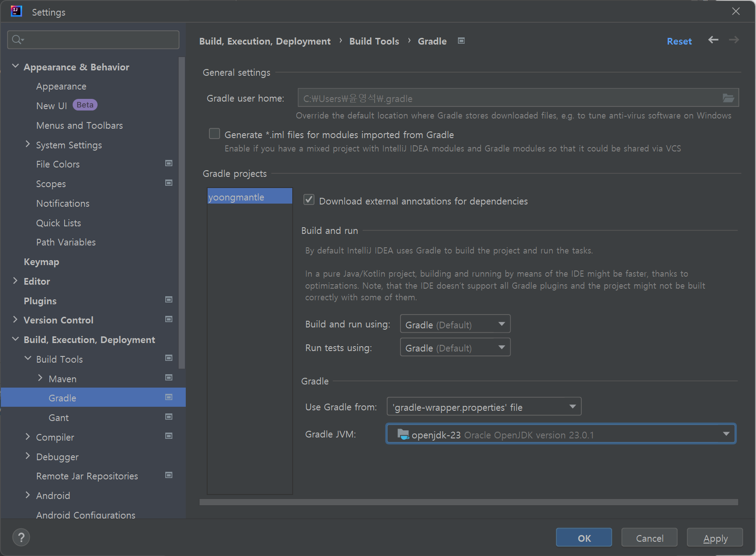Image resolution: width=756 pixels, height=556 pixels.
Task: Expand the Maven node
Action: point(40,378)
